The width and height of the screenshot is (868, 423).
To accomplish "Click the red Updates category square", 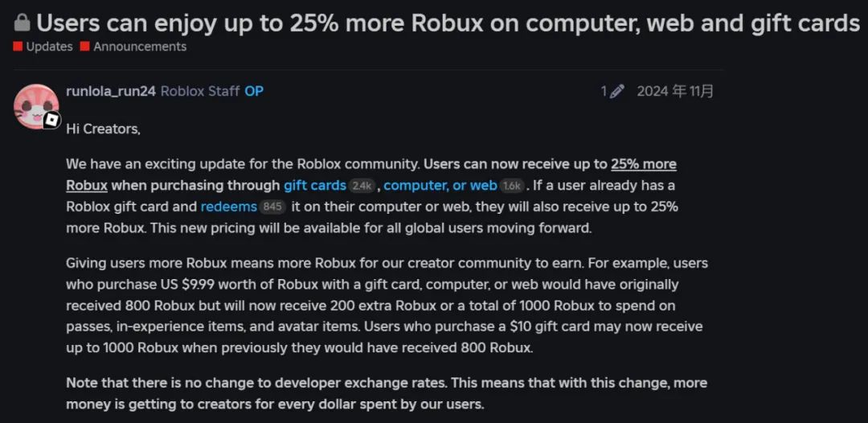I will pyautogui.click(x=18, y=47).
